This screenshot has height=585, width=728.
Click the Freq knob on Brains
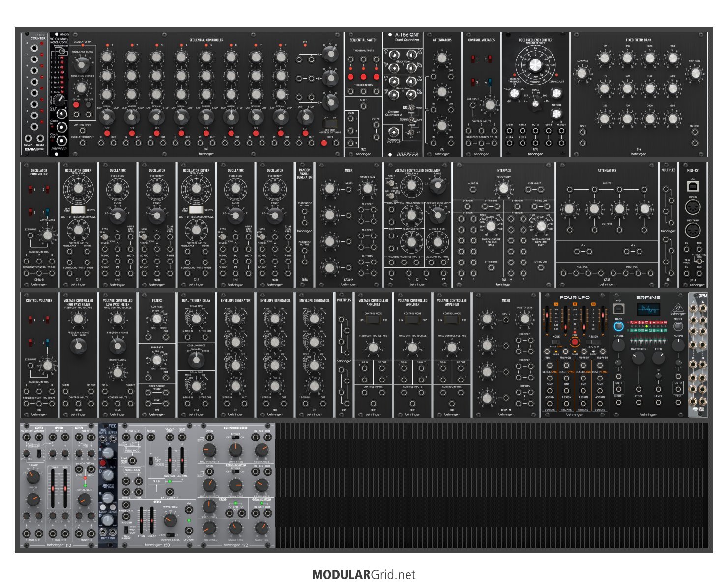tap(658, 358)
